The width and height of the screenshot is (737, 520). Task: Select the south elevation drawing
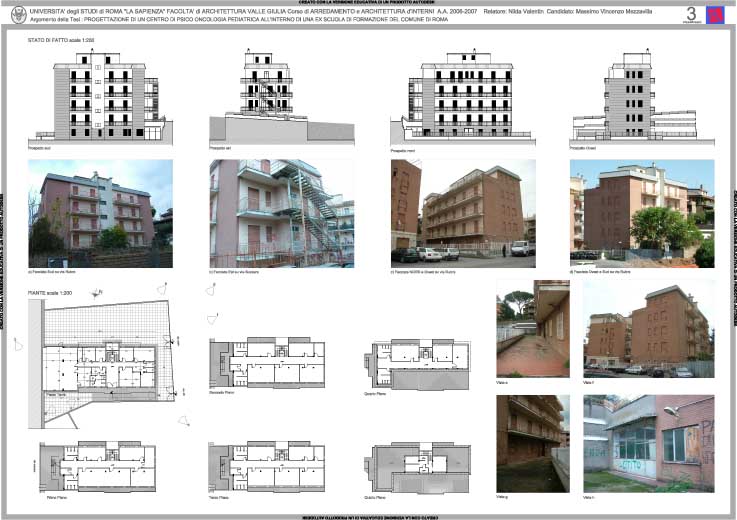pyautogui.click(x=101, y=96)
